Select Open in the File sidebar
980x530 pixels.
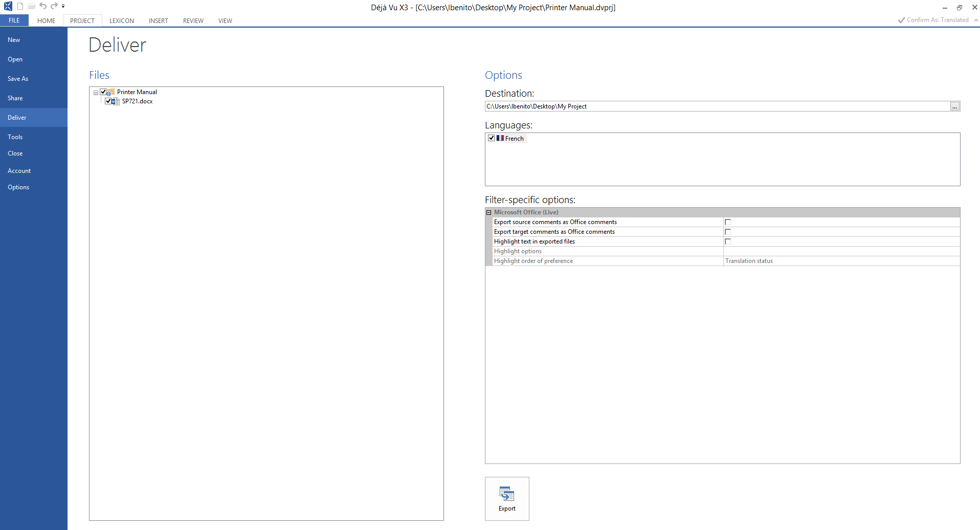pyautogui.click(x=34, y=59)
